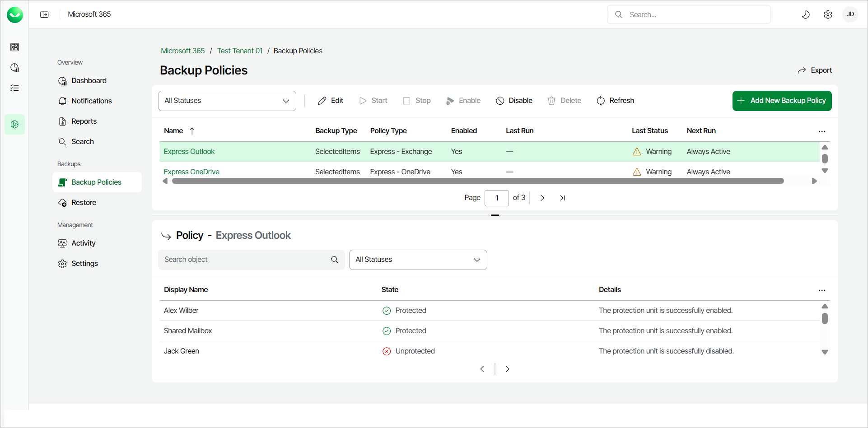
Task: Click the search magnifier in the Search object field
Action: tap(335, 260)
